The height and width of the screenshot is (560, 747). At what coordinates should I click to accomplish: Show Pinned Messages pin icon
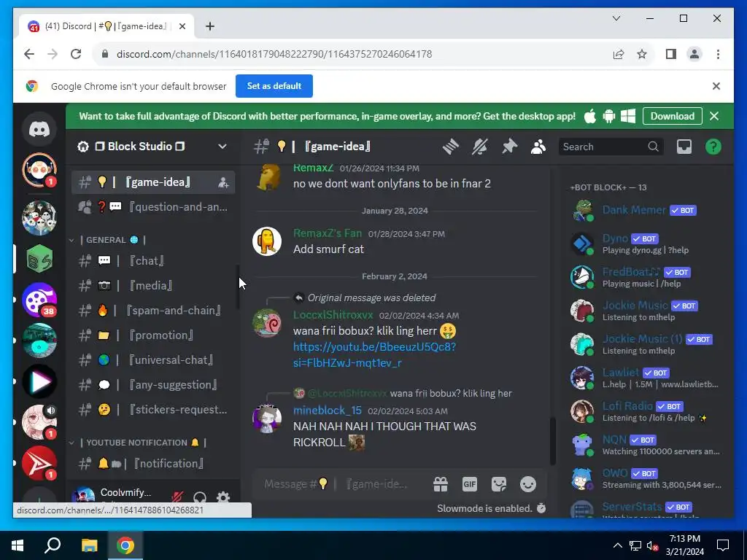(x=509, y=147)
